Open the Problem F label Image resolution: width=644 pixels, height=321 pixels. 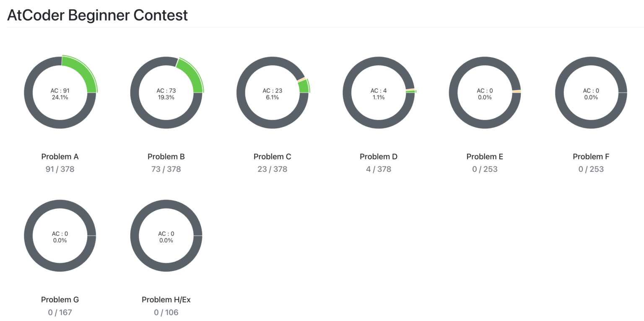coord(591,157)
